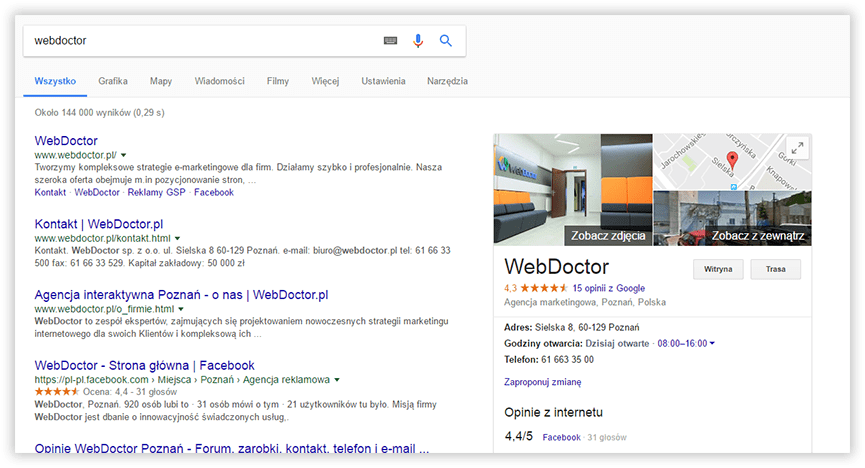Open the Kontakt sitelink
This screenshot has height=468, width=865.
coord(50,193)
